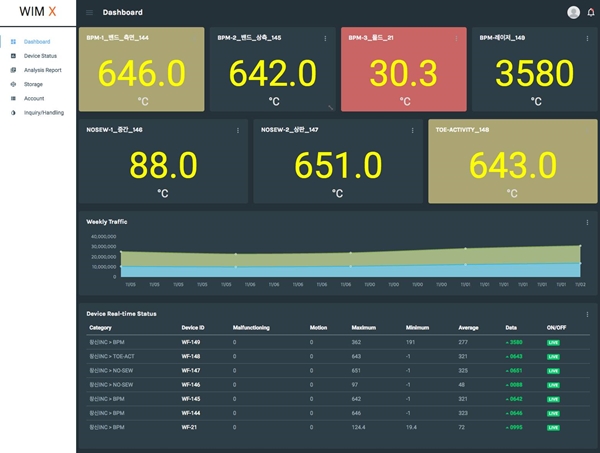Open the Weekly Traffic panel options menu
600x453 pixels.
tap(587, 222)
